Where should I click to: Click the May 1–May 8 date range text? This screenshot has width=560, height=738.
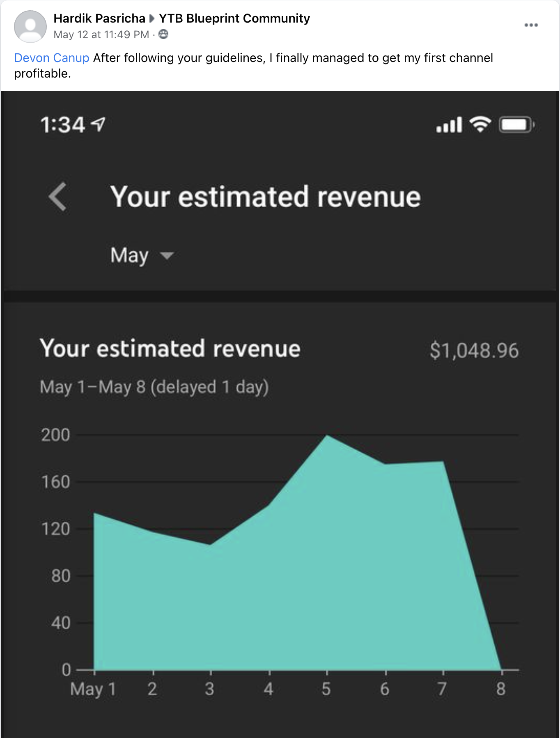point(154,387)
